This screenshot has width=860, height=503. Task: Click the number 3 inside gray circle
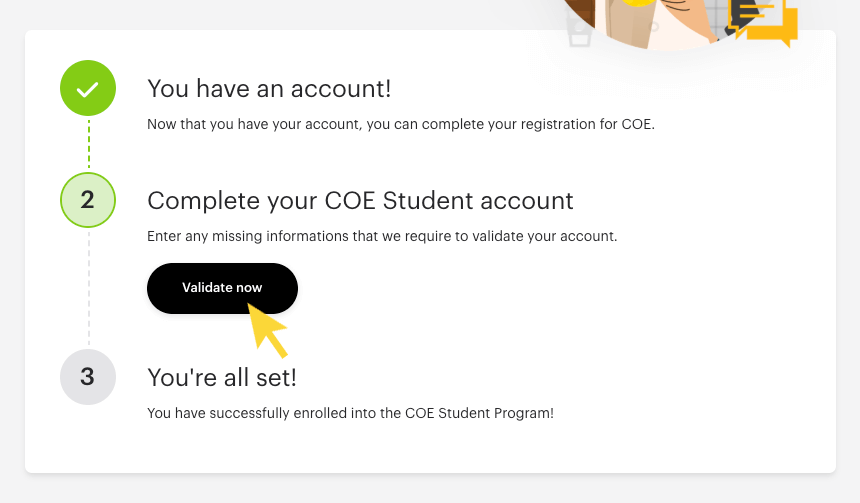(x=88, y=376)
